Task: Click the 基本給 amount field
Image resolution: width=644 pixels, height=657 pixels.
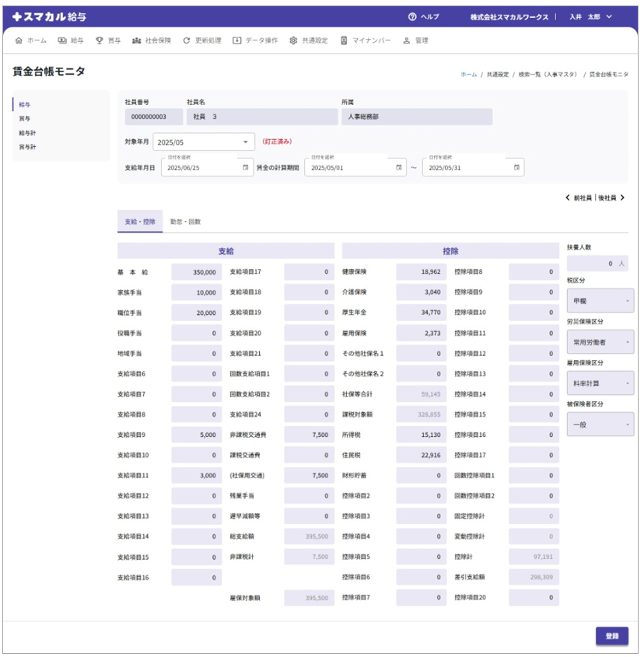Action: click(x=196, y=272)
